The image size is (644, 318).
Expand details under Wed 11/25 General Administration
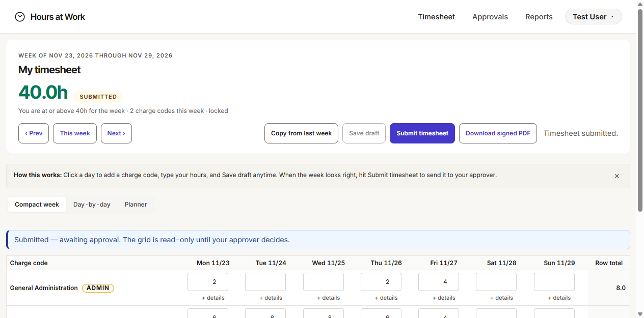329,298
